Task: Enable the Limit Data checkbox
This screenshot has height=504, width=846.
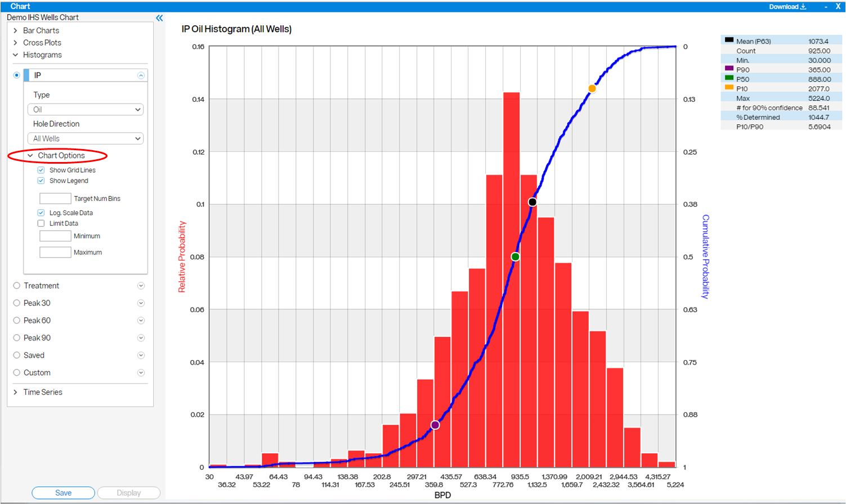Action: pyautogui.click(x=41, y=223)
